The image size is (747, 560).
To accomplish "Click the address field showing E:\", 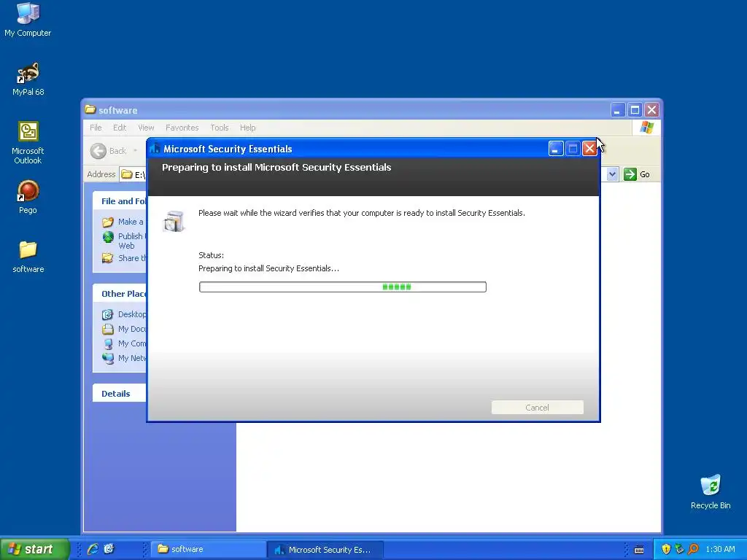I will [133, 174].
